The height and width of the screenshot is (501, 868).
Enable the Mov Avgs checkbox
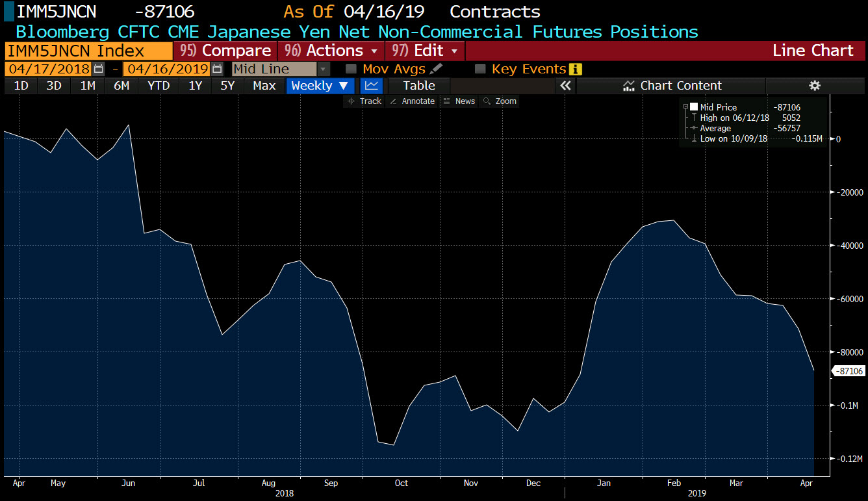pyautogui.click(x=351, y=69)
